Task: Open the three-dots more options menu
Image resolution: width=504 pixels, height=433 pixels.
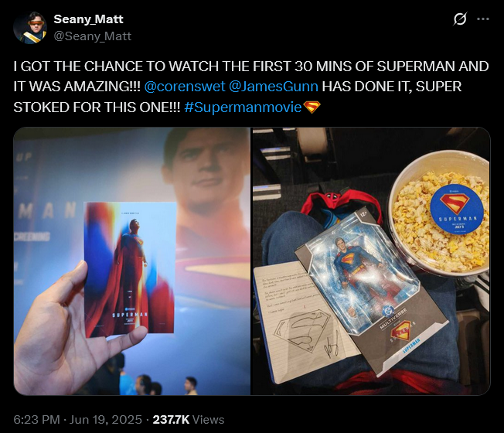Action: [x=483, y=19]
